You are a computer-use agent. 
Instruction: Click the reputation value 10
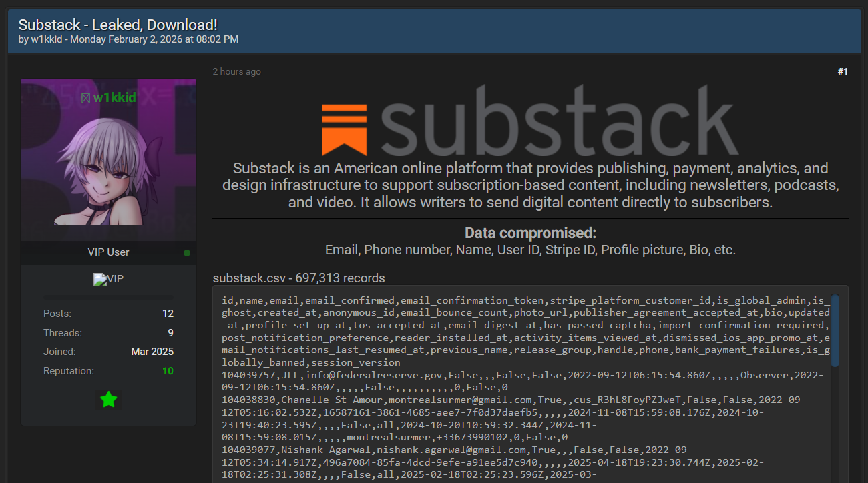coord(168,371)
